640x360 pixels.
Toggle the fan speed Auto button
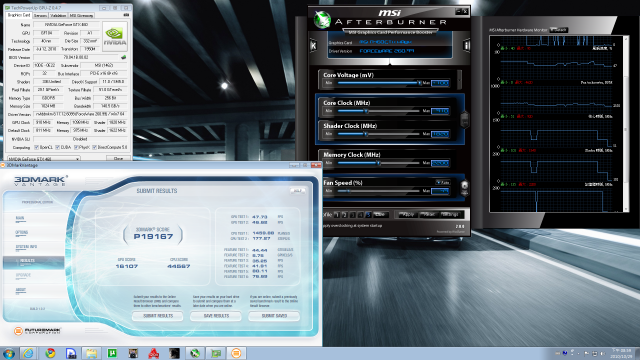[442, 182]
